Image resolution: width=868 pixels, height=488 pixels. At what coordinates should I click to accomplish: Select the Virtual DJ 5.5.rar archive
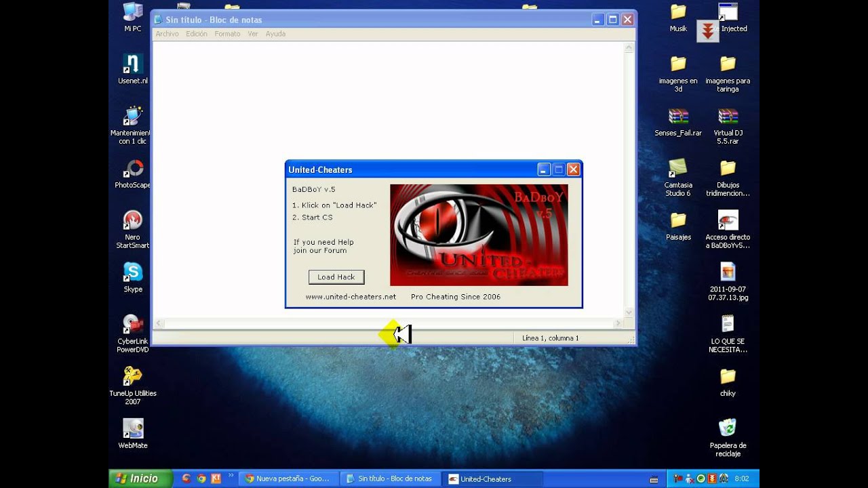728,126
